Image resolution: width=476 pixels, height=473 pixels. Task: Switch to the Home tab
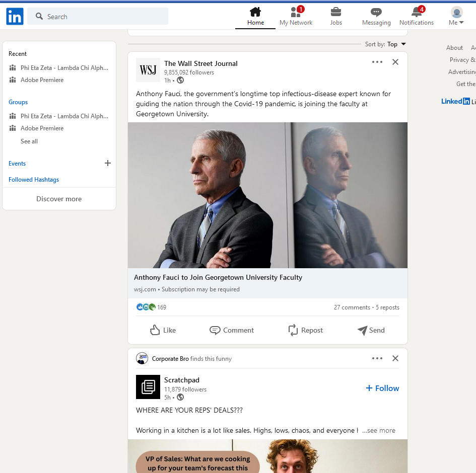255,16
